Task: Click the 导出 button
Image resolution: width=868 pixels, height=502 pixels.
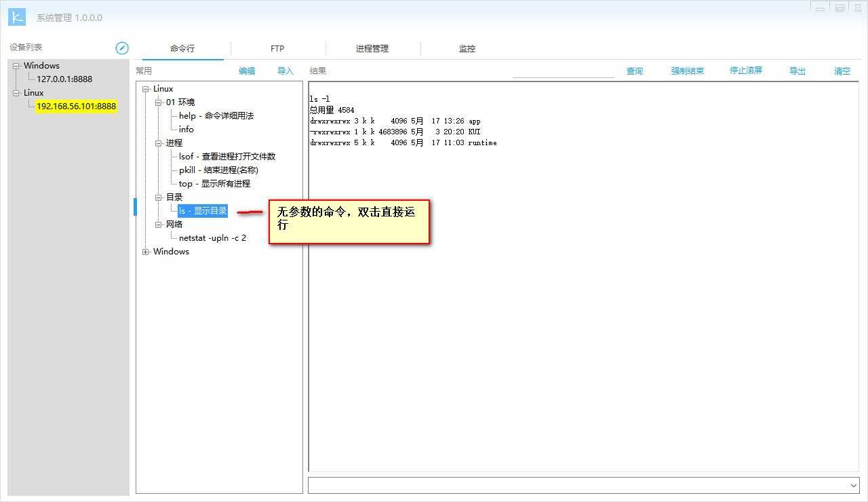Action: tap(797, 71)
